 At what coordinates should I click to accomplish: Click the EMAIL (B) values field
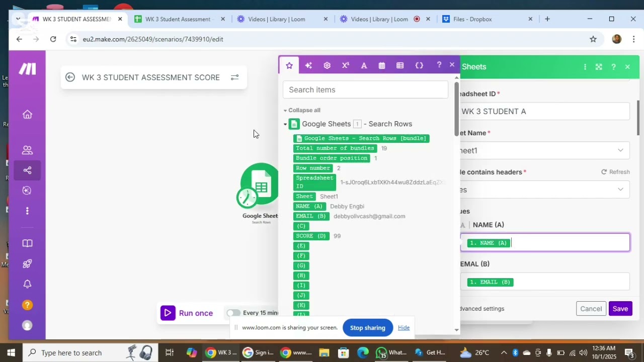click(x=545, y=282)
